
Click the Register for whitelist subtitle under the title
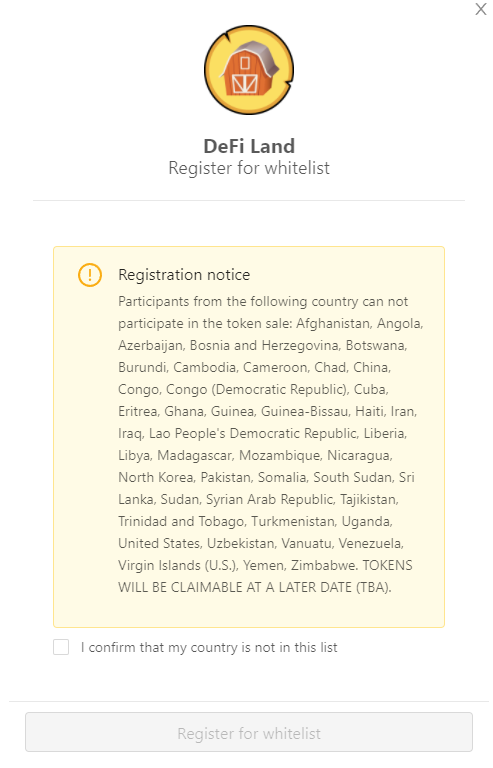pos(249,168)
